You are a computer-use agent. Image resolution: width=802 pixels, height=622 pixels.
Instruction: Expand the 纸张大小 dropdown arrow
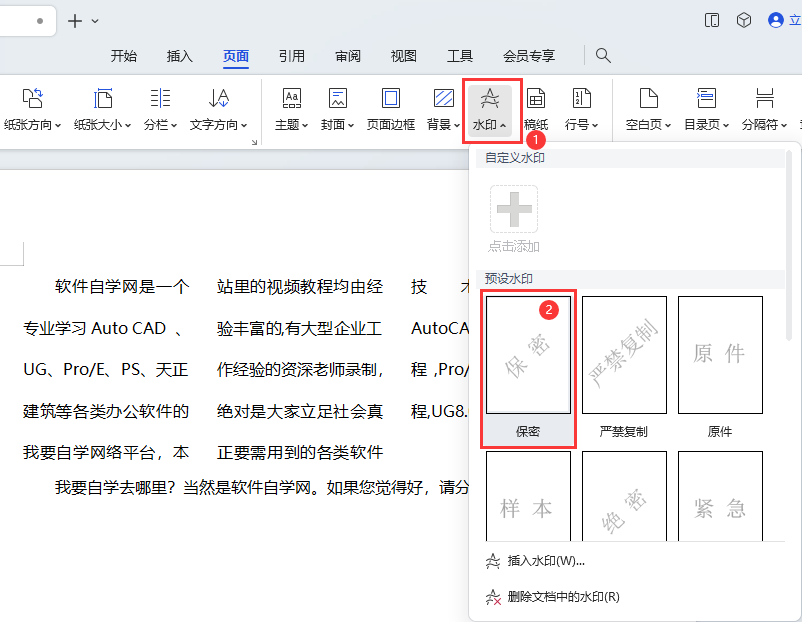click(x=128, y=125)
